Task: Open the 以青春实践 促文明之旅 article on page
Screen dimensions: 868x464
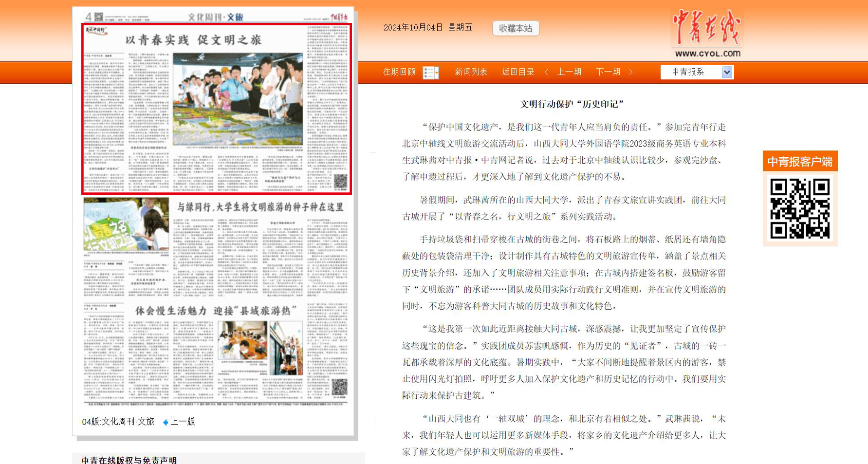Action: [193, 40]
